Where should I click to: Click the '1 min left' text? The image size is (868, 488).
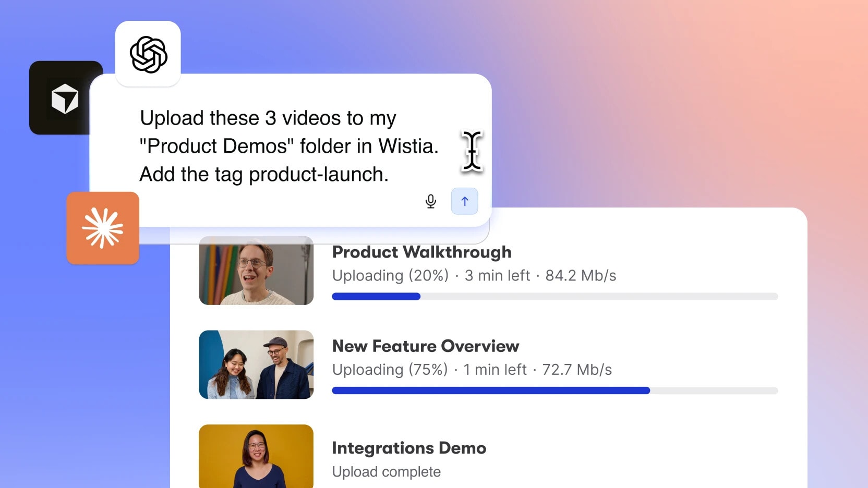click(495, 369)
